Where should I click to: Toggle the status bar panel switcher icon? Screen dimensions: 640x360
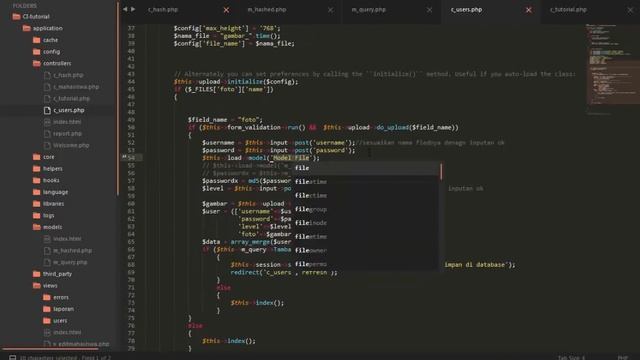tap(13, 357)
